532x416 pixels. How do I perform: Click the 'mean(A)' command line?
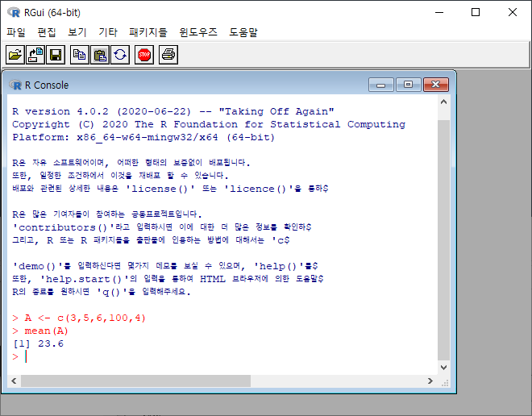coord(40,331)
